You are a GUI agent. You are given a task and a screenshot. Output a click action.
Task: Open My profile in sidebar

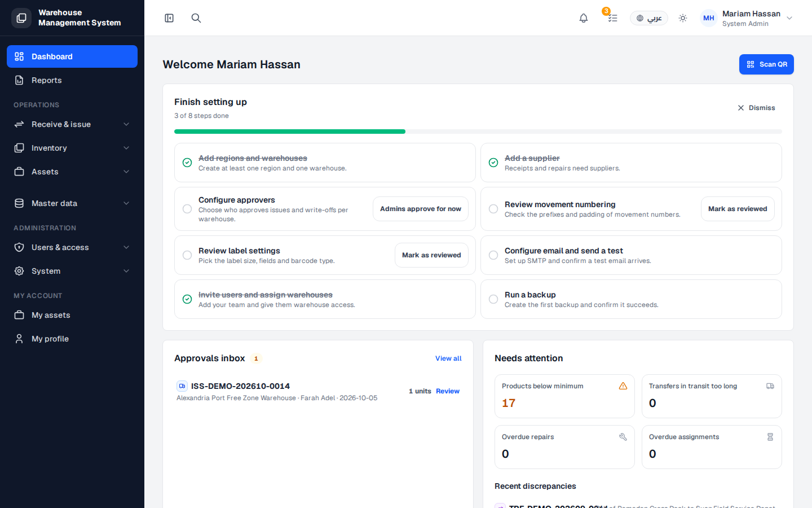coord(72,339)
